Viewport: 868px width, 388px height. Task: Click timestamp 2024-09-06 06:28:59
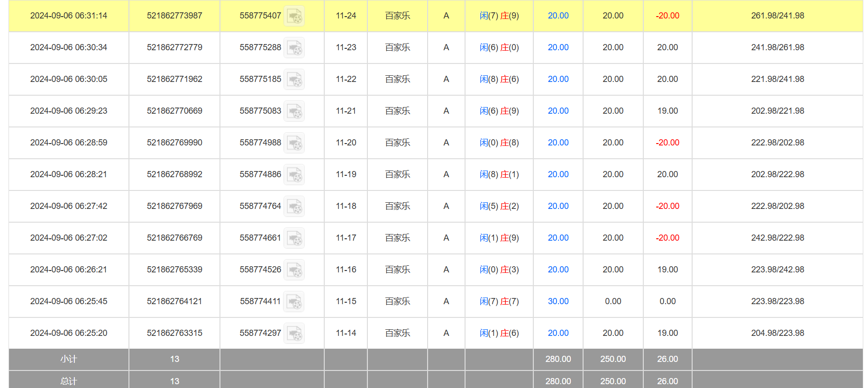pyautogui.click(x=69, y=143)
